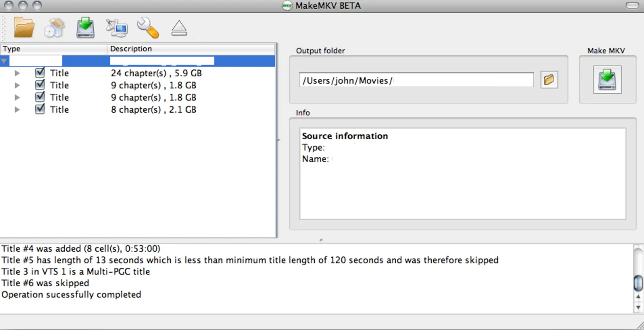
Task: Click the log scrollbar thumb
Action: coord(638,283)
